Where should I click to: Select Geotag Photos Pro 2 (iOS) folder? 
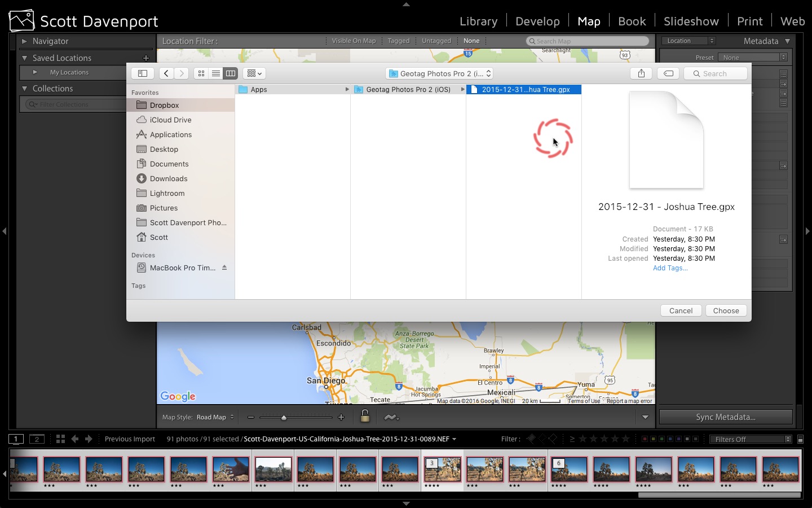[408, 89]
